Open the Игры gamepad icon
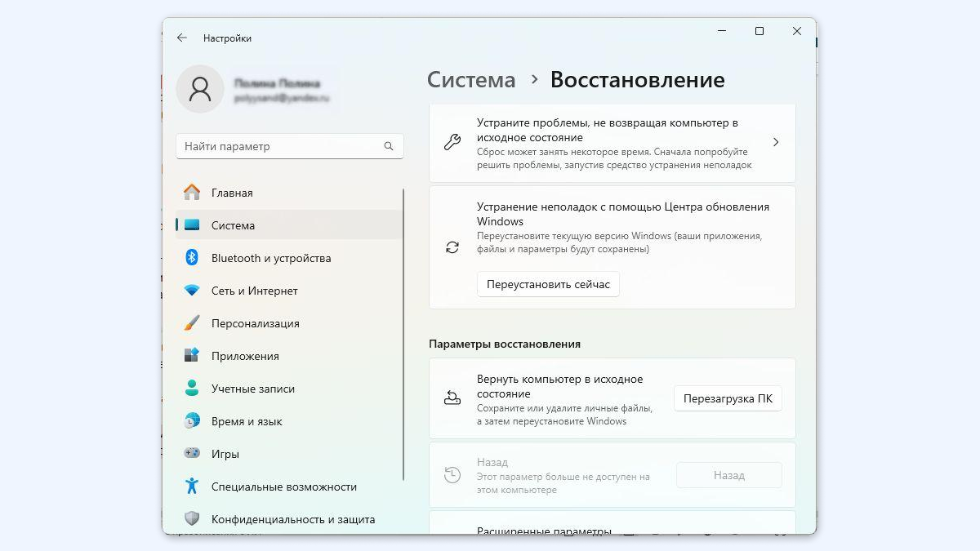This screenshot has height=551, width=980. pyautogui.click(x=192, y=453)
